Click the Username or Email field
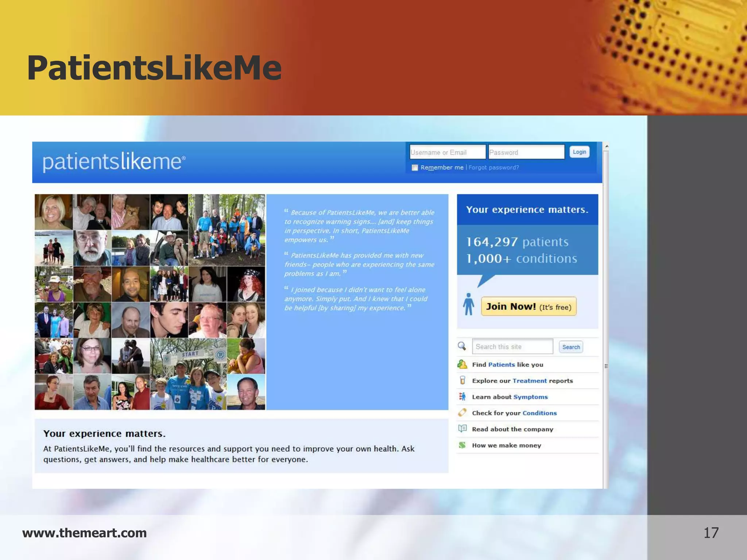747x560 pixels. [x=448, y=152]
